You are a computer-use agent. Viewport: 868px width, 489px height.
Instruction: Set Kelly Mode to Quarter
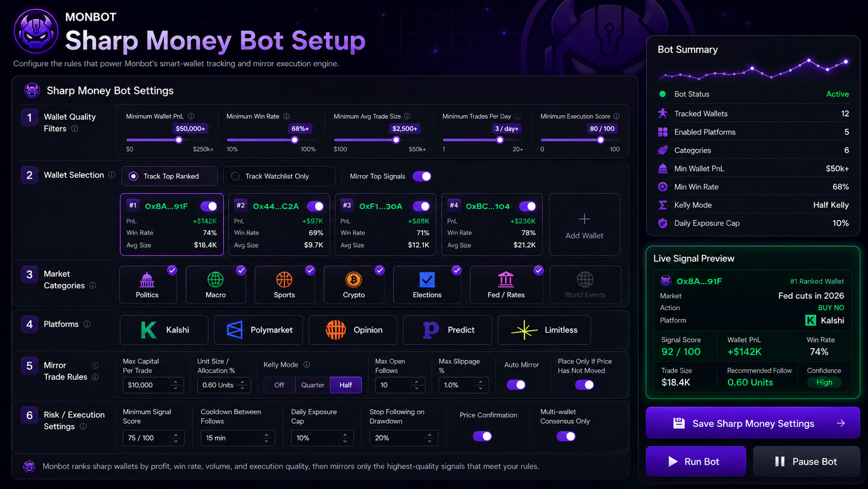click(313, 385)
